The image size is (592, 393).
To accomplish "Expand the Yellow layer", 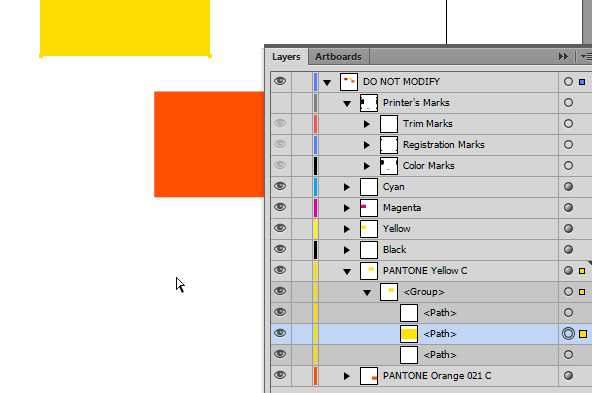I will [347, 229].
